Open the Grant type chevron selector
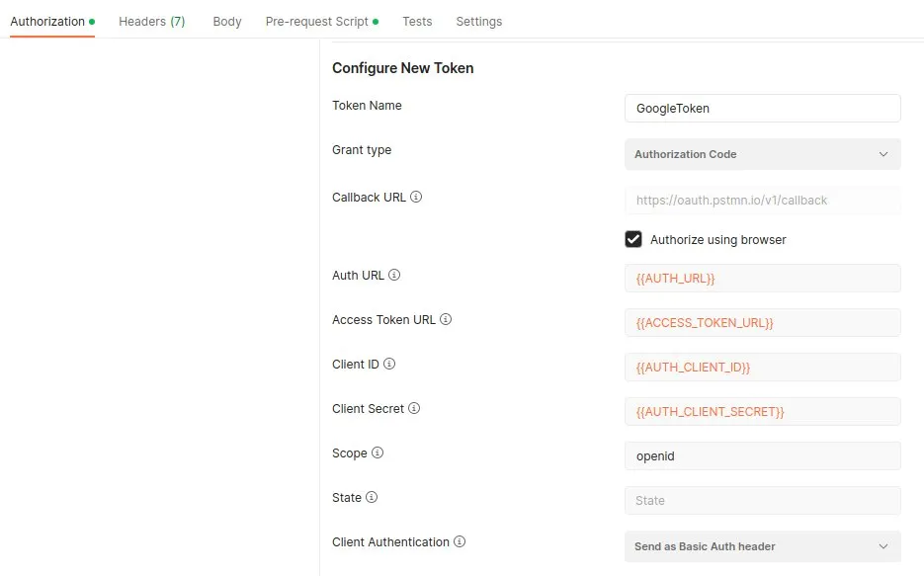The height and width of the screenshot is (576, 924). tap(884, 154)
